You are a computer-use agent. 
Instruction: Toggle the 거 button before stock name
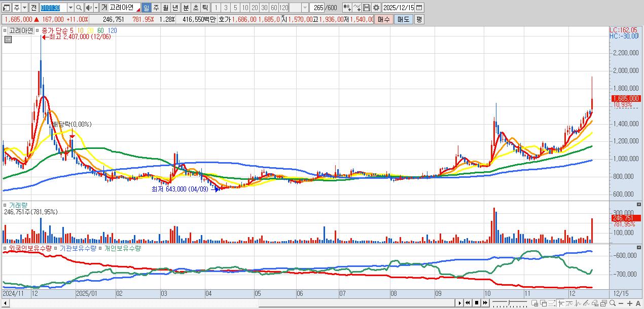coord(103,8)
